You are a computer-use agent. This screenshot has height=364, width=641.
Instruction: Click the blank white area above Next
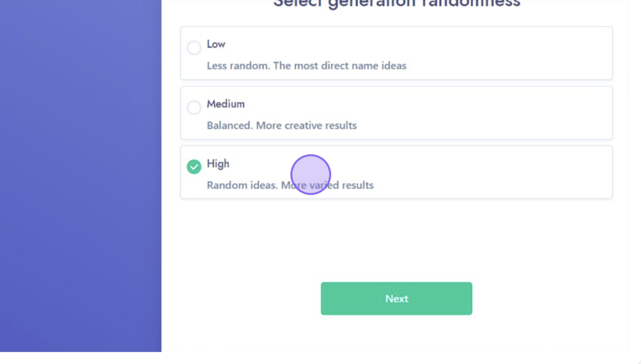click(396, 240)
